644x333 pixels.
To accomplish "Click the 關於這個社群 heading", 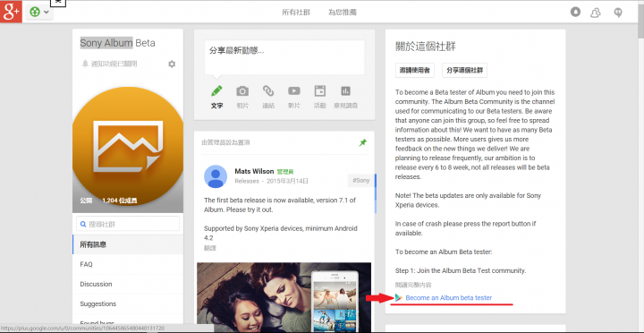I will pos(426,46).
